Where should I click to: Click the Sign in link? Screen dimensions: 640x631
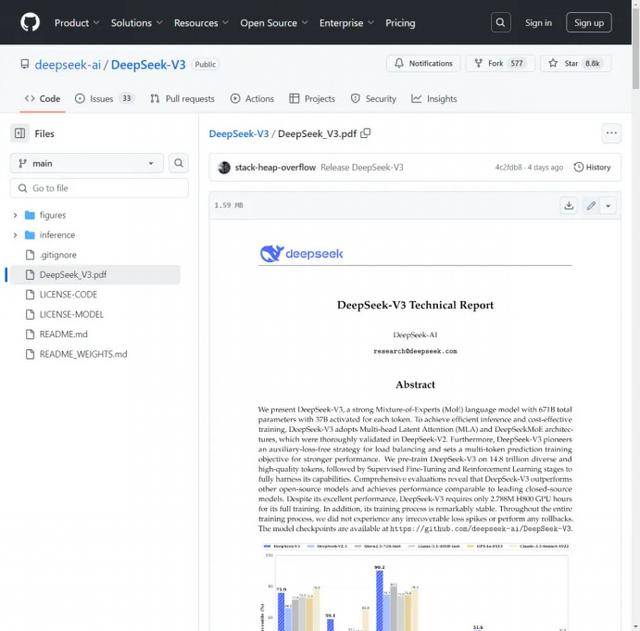tap(538, 23)
